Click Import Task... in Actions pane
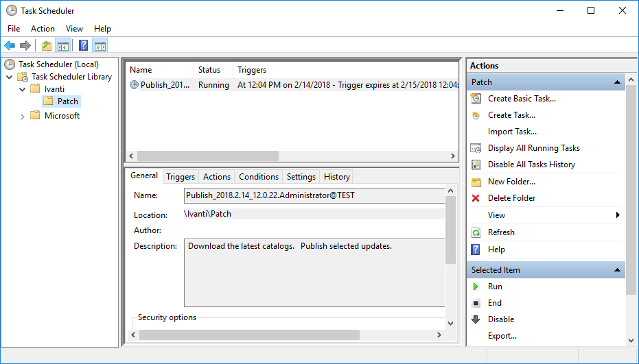The height and width of the screenshot is (364, 639). click(x=512, y=132)
